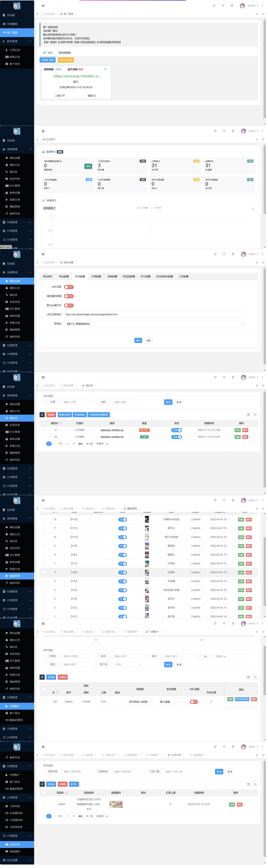Click the 购买分流域名 button

click(66, 60)
